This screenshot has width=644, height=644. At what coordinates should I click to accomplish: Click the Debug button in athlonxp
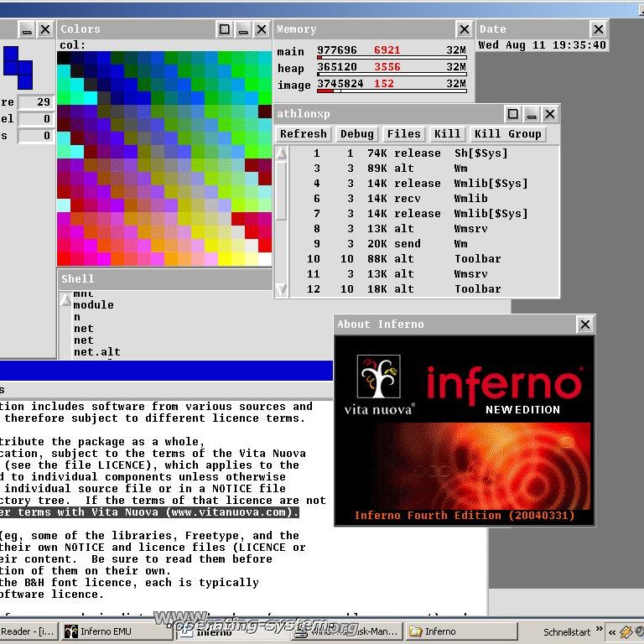[x=357, y=134]
